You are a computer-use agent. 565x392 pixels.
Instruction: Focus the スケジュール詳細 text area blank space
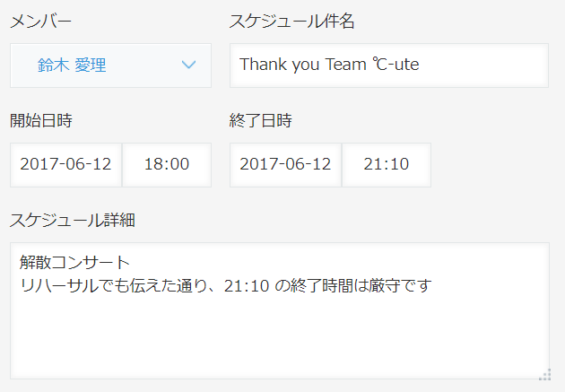[278, 336]
